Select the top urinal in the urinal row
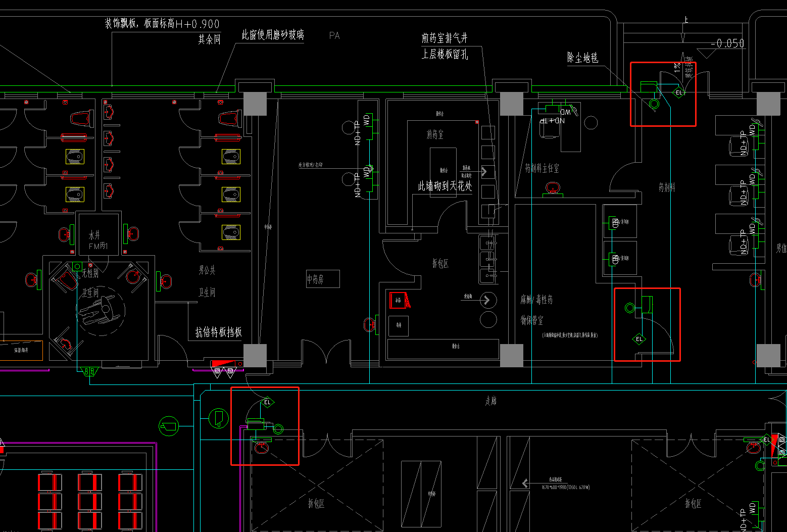The image size is (787, 532). (109, 112)
